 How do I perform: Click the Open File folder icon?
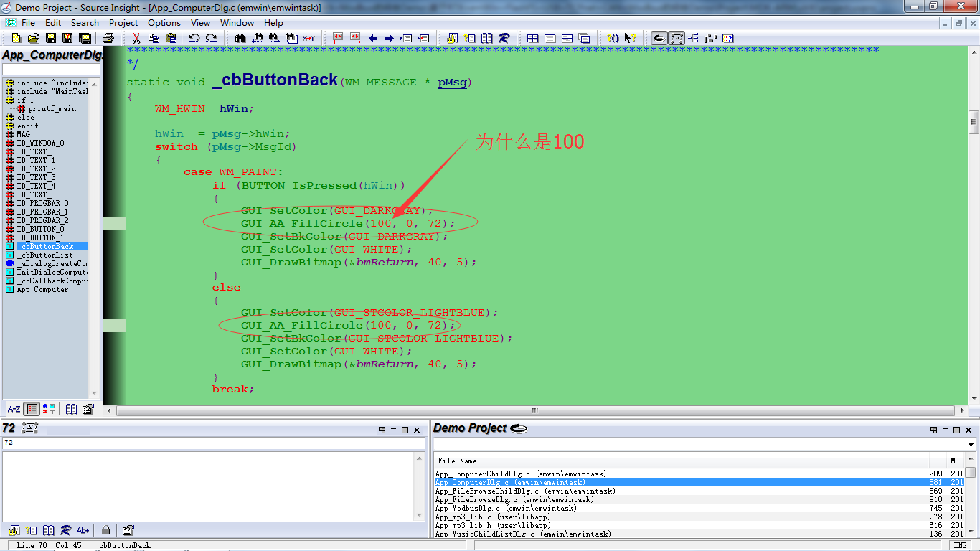tap(33, 38)
